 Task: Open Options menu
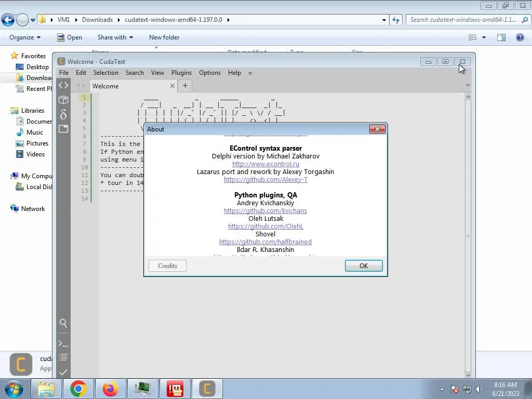pyautogui.click(x=210, y=73)
